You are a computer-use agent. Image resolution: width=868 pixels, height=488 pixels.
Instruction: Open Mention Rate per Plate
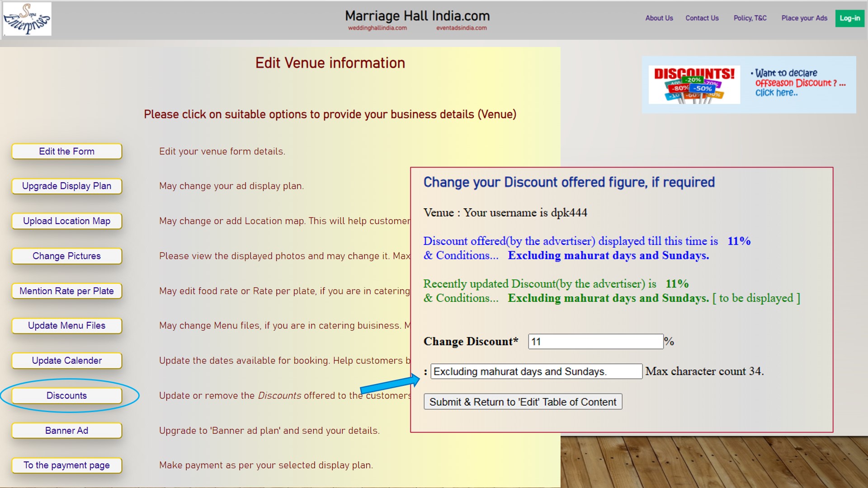click(67, 291)
